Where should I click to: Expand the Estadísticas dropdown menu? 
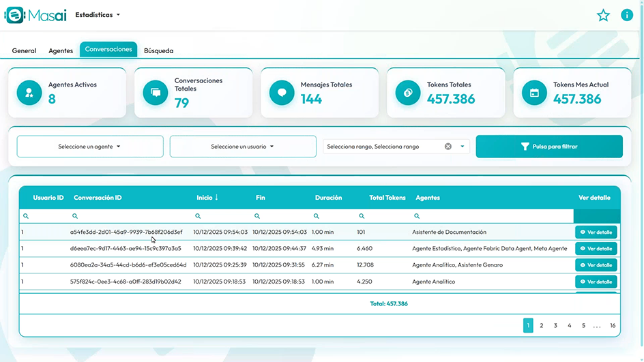pos(98,15)
